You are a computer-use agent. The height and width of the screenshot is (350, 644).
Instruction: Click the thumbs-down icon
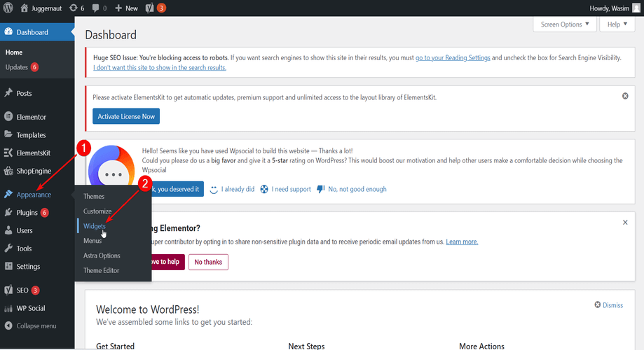coord(321,189)
